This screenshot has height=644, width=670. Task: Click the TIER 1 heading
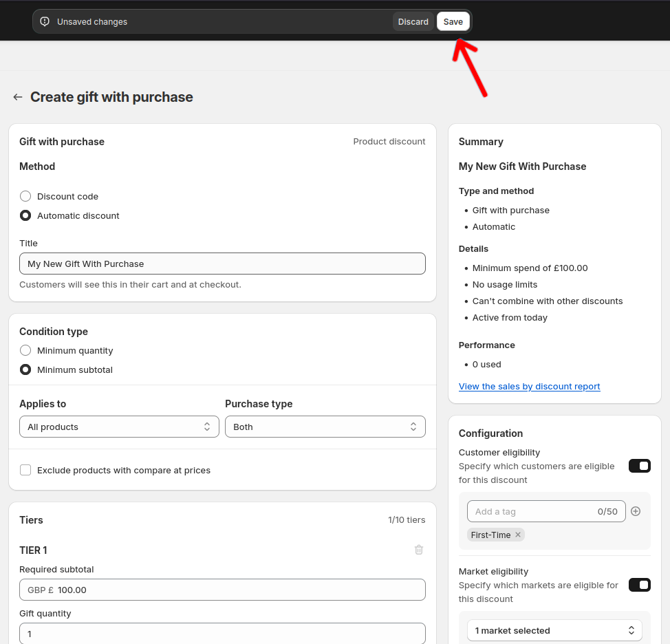(x=33, y=550)
